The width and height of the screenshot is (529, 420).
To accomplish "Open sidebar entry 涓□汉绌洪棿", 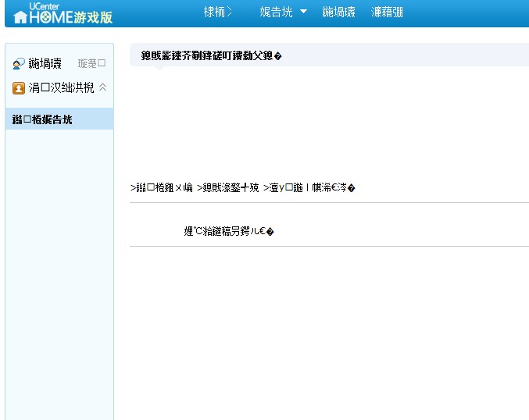I will click(61, 87).
